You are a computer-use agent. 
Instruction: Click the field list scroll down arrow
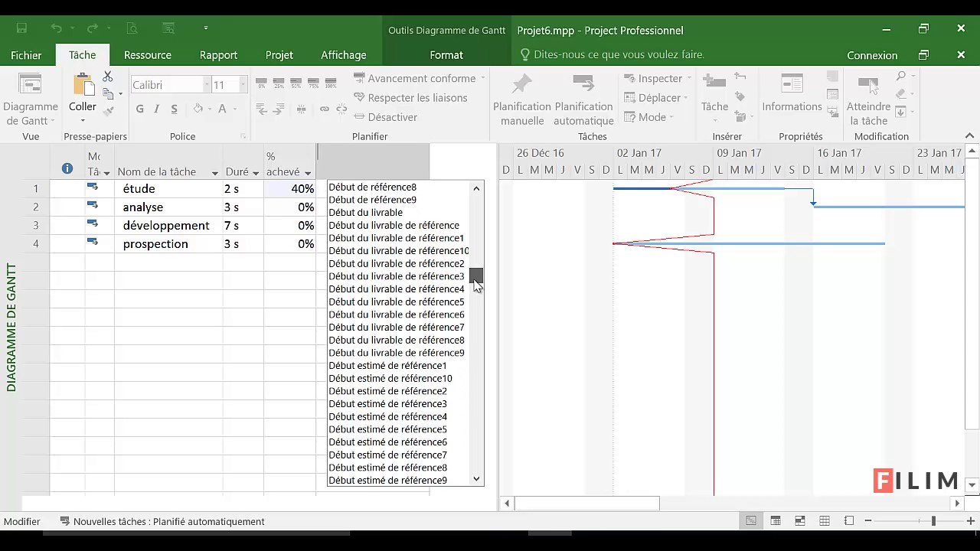coord(476,479)
